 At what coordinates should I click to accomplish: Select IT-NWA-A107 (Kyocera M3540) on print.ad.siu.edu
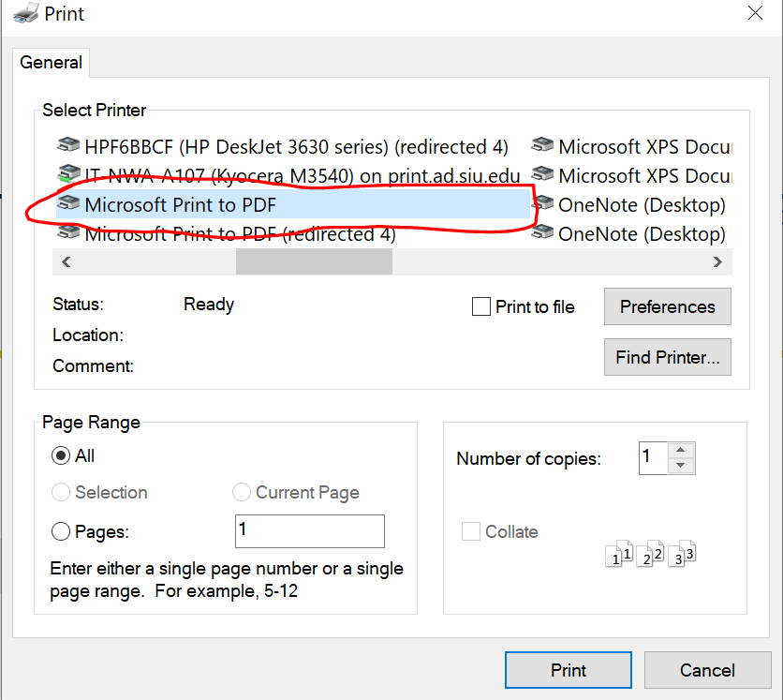pyautogui.click(x=303, y=176)
